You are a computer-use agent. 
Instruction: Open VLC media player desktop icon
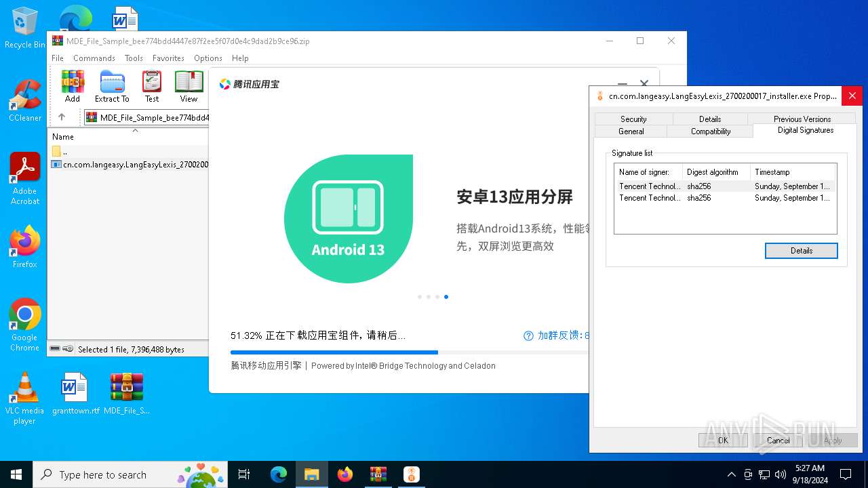(24, 399)
